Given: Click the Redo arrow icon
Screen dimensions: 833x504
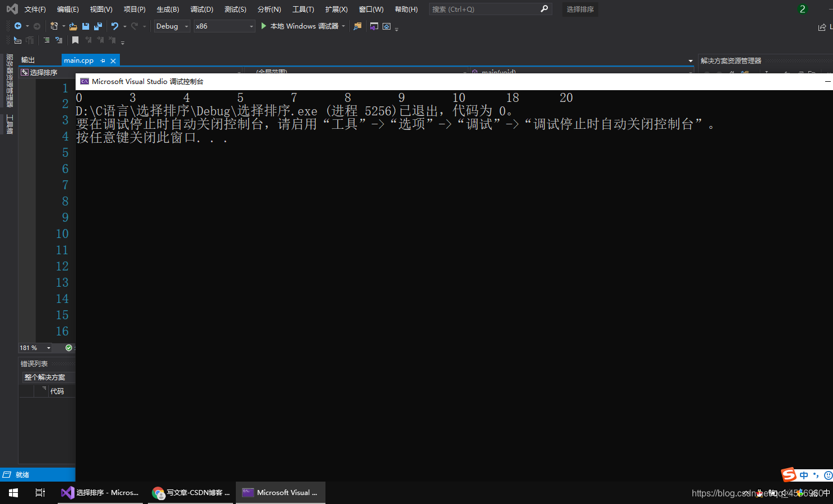Looking at the screenshot, I should [134, 26].
